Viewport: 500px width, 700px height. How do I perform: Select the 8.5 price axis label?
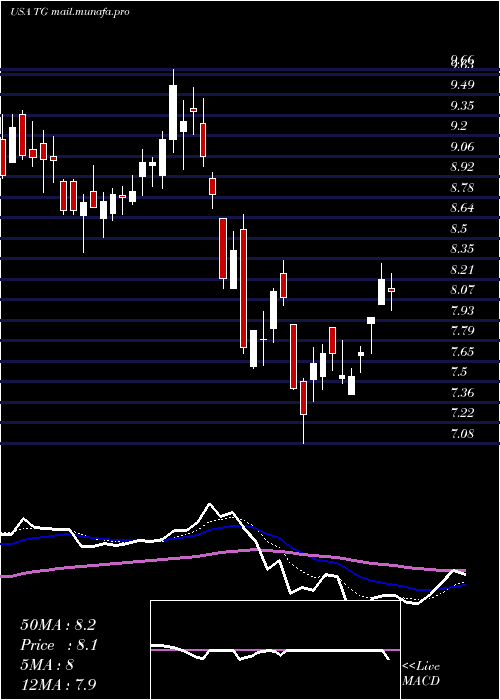click(458, 229)
